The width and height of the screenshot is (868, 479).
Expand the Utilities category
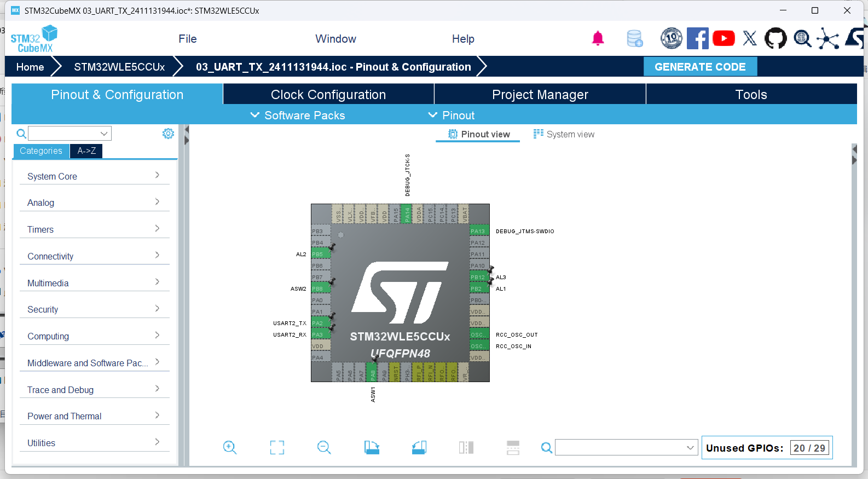tap(94, 442)
